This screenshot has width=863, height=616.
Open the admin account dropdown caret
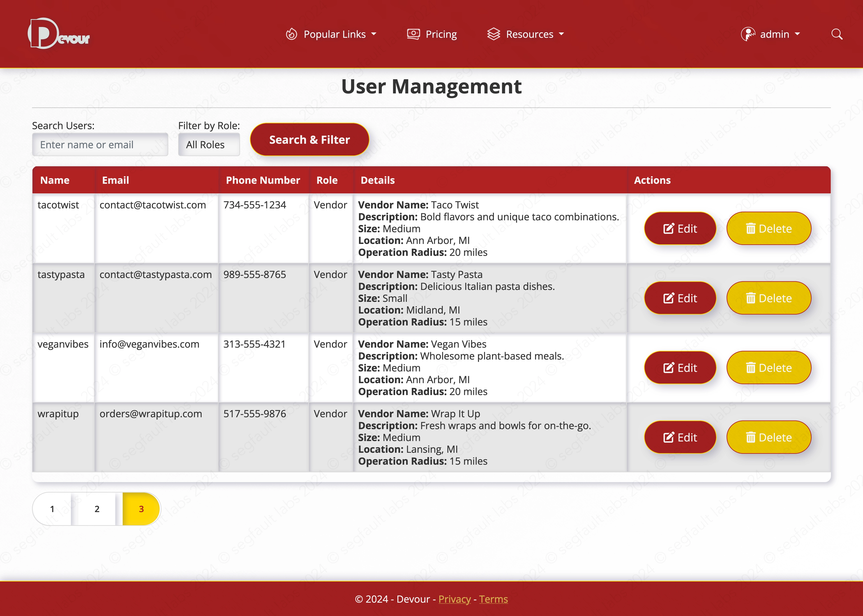pyautogui.click(x=797, y=34)
